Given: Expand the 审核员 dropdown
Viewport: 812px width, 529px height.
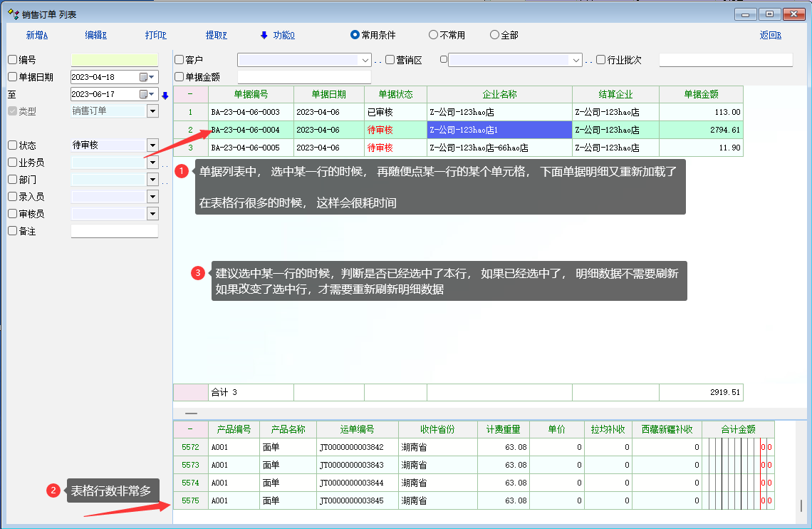Looking at the screenshot, I should 152,214.
